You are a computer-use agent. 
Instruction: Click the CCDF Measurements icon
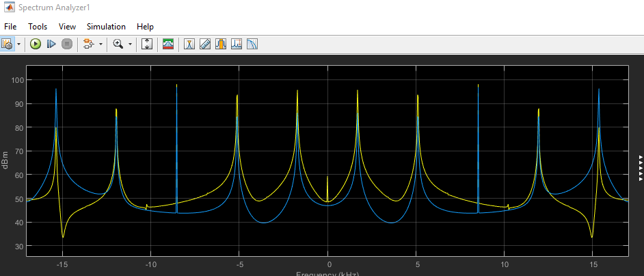252,44
